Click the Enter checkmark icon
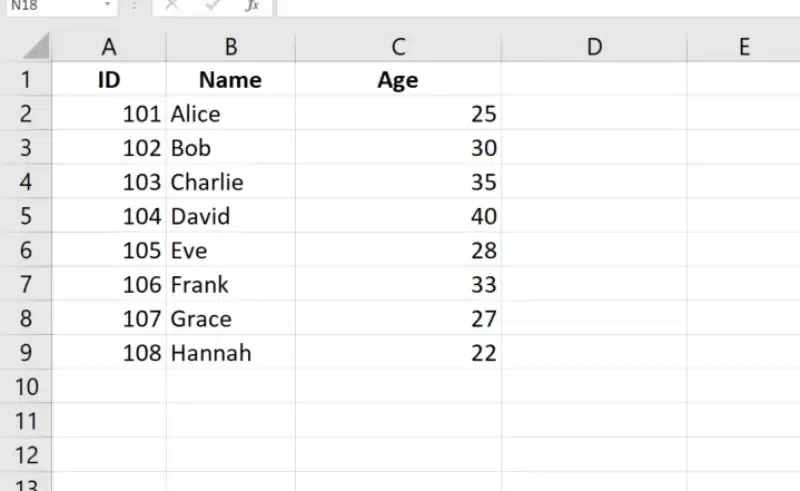Image resolution: width=800 pixels, height=491 pixels. [x=212, y=6]
